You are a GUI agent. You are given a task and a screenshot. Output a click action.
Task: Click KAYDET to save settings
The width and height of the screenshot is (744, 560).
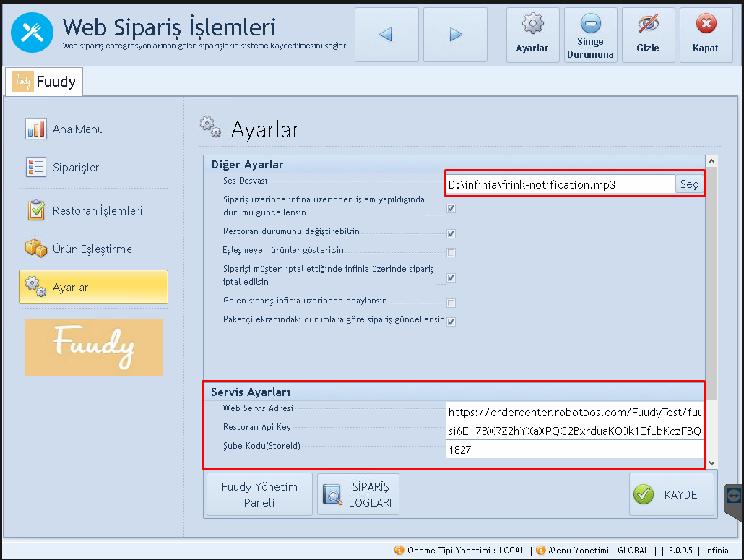click(671, 494)
